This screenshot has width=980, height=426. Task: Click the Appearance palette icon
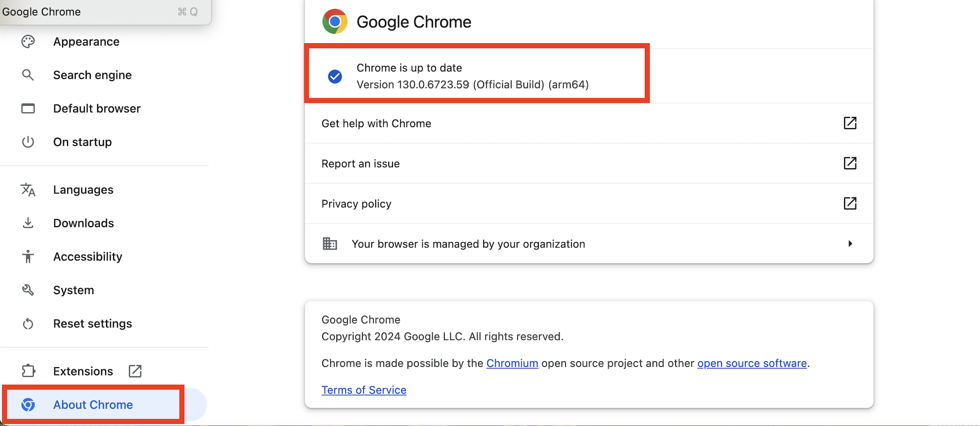(x=28, y=42)
